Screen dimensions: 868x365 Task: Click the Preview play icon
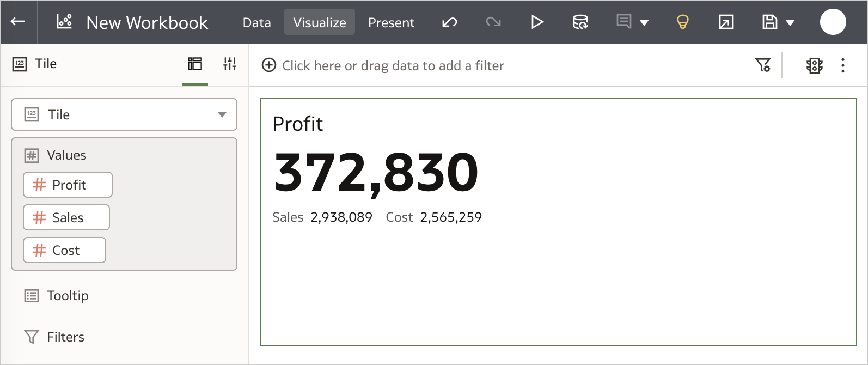click(x=537, y=22)
